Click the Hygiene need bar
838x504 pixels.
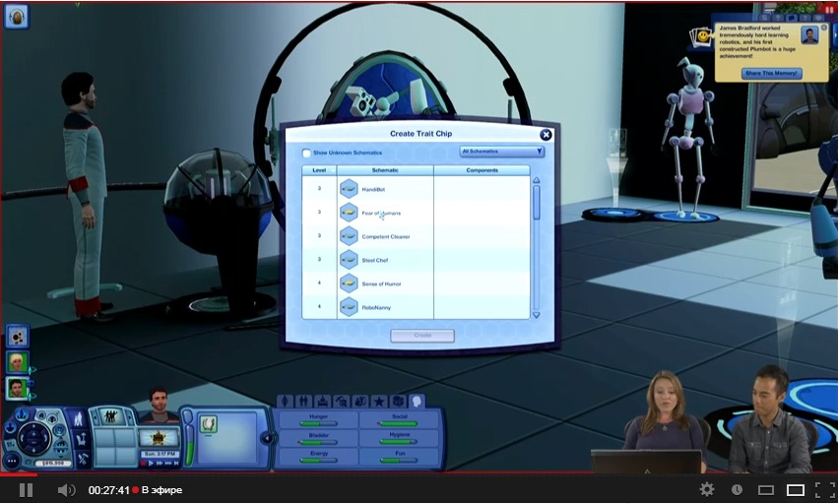pos(398,442)
